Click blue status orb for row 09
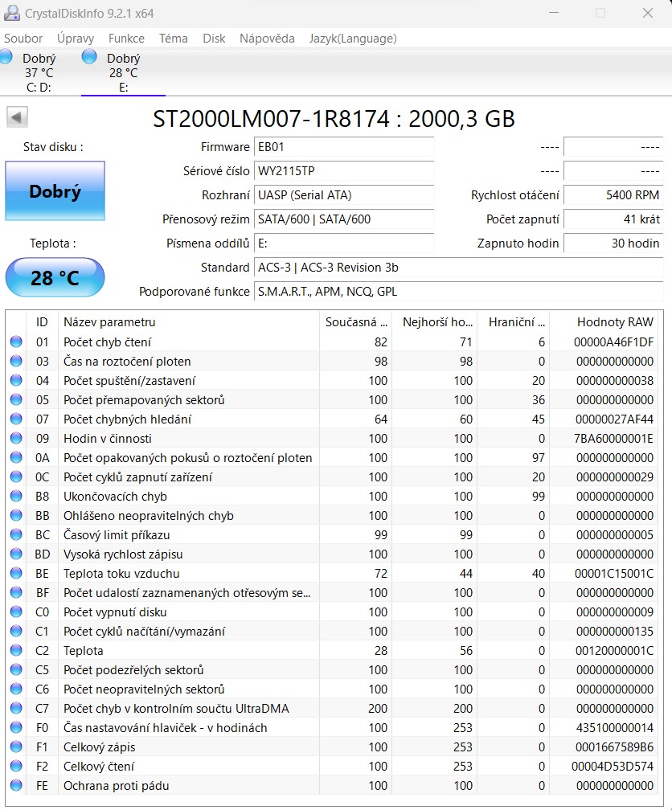 coord(17,438)
